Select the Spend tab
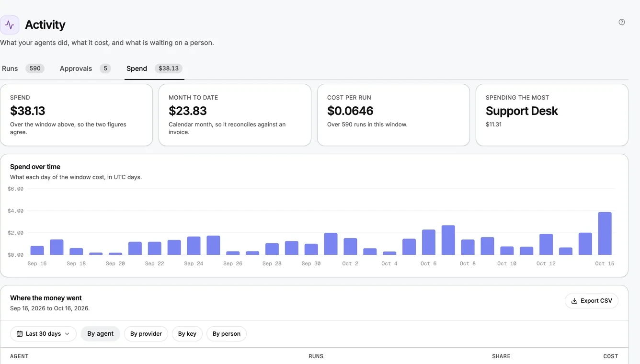The height and width of the screenshot is (364, 640). tap(154, 68)
